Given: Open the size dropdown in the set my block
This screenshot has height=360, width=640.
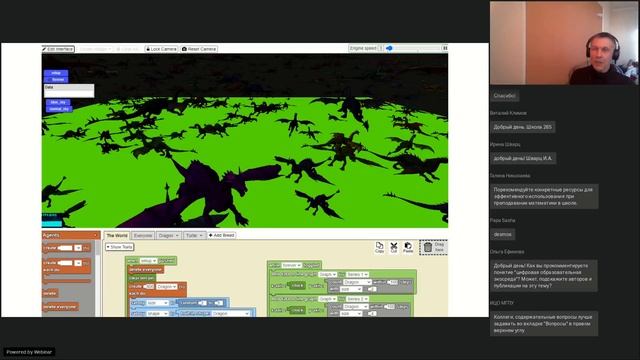Looking at the screenshot, I should [157, 303].
